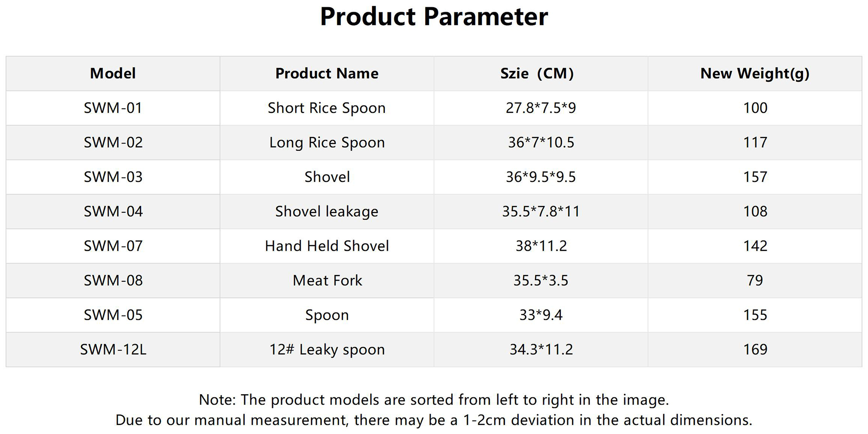This screenshot has width=868, height=434.
Task: Select the SWM-05 model cell
Action: pos(113,315)
